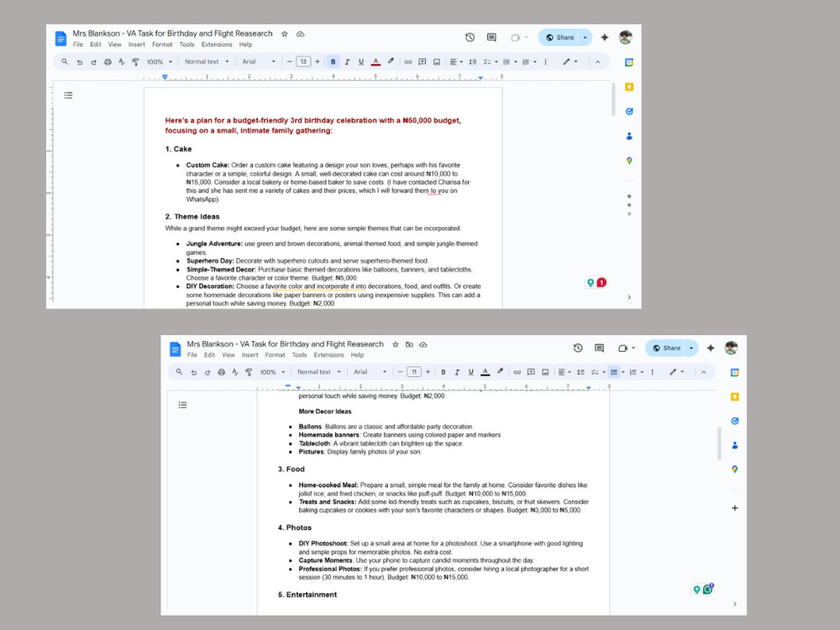Click Share button in bottom window
Viewport: 840px width, 630px height.
666,348
